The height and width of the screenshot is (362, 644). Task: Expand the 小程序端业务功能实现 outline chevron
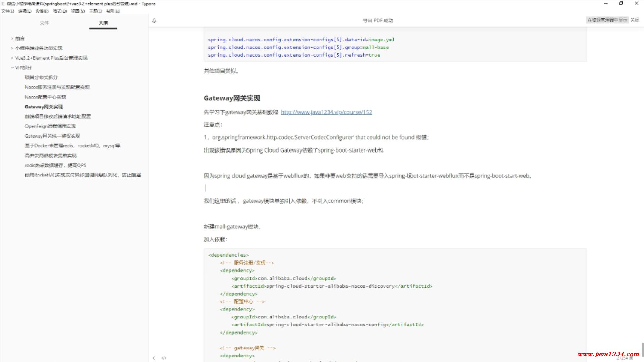pos(12,48)
